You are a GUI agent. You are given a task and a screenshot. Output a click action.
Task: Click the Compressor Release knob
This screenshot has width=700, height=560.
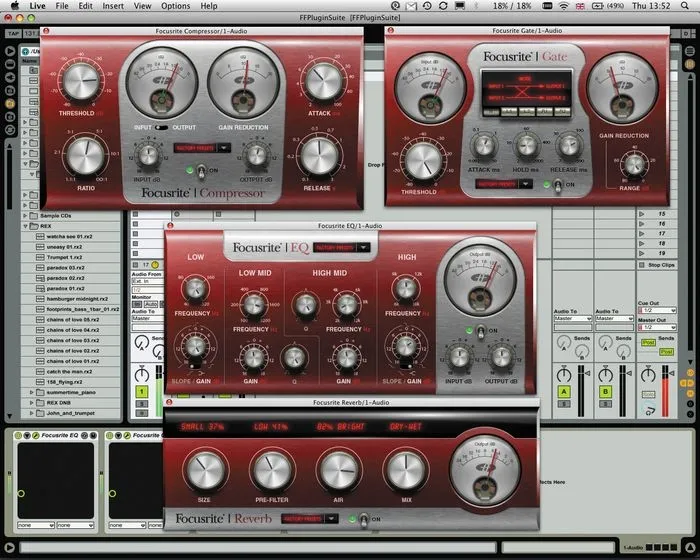click(319, 156)
